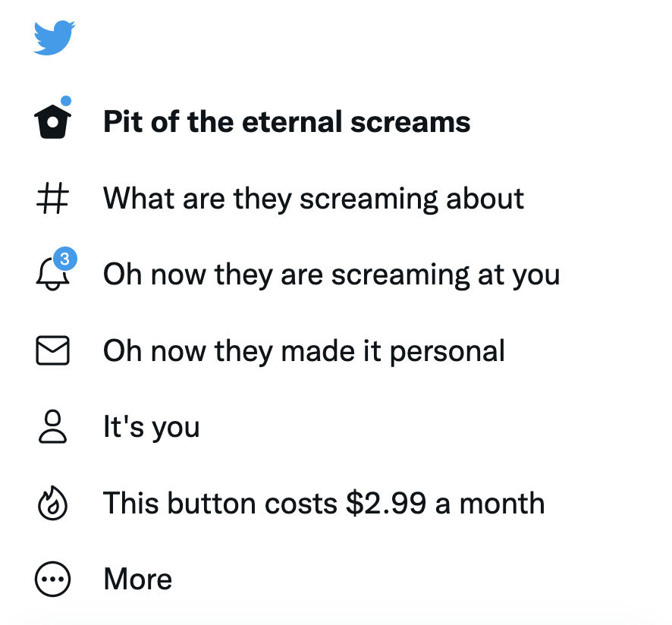Click the blue dot above birdhouse icon
Viewport: 672px width, 625px height.
66,101
